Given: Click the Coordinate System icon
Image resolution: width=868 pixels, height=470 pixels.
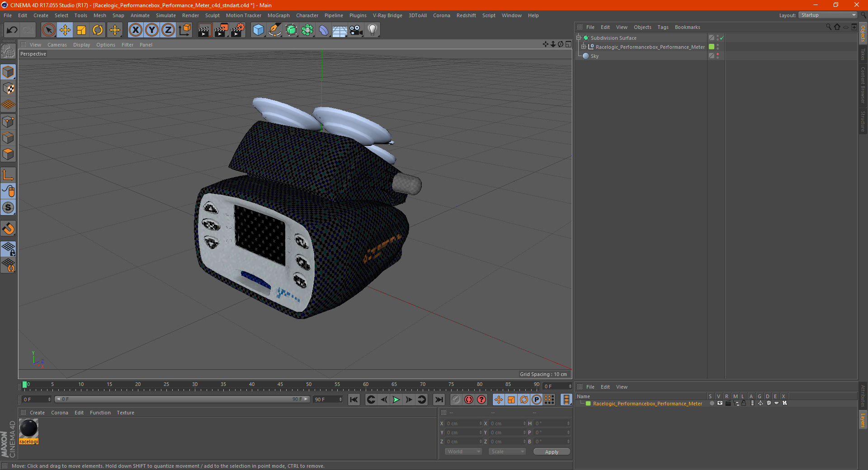Looking at the screenshot, I should point(184,30).
